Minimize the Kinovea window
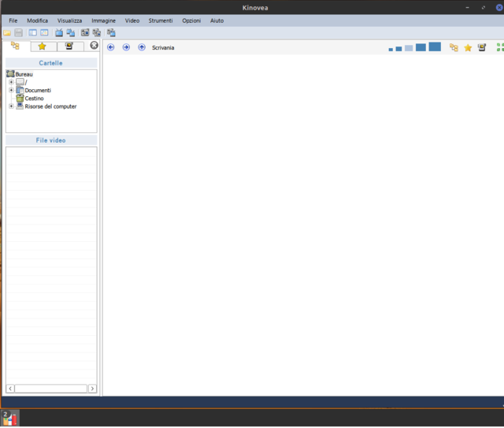 pyautogui.click(x=467, y=7)
